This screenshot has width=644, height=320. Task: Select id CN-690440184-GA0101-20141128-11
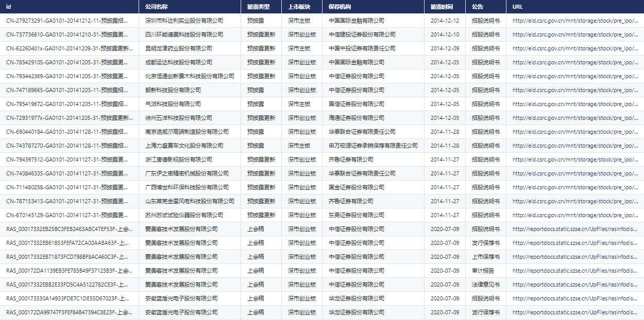(x=67, y=132)
